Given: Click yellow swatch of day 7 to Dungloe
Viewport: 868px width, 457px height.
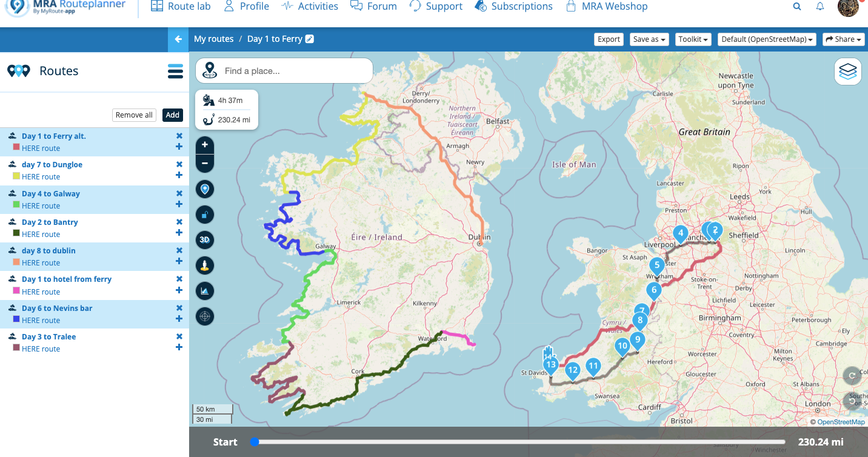Looking at the screenshot, I should 16,176.
